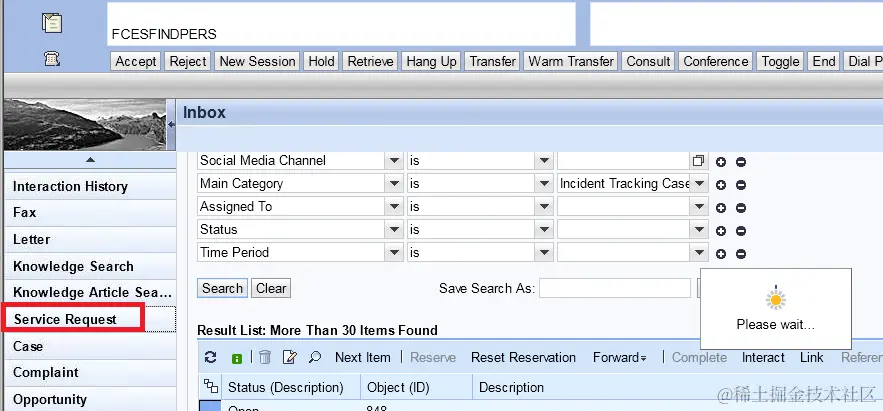Click Link in result toolbar
The height and width of the screenshot is (411, 883).
click(x=811, y=358)
